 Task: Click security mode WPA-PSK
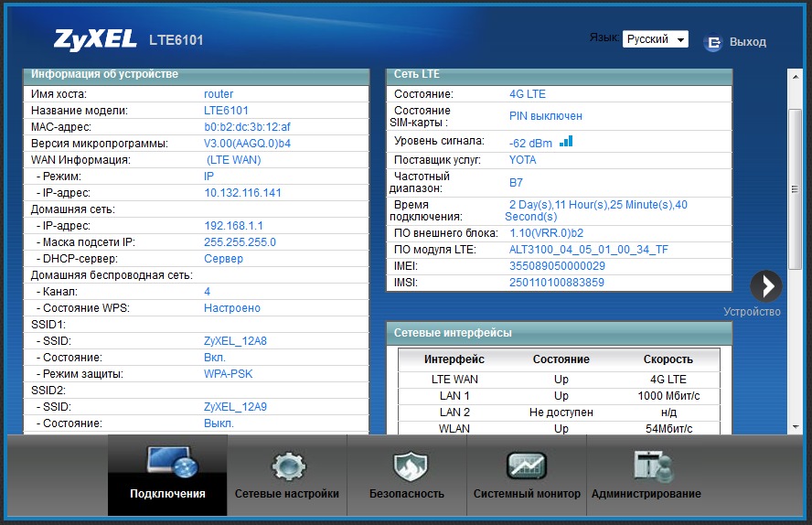(x=228, y=374)
